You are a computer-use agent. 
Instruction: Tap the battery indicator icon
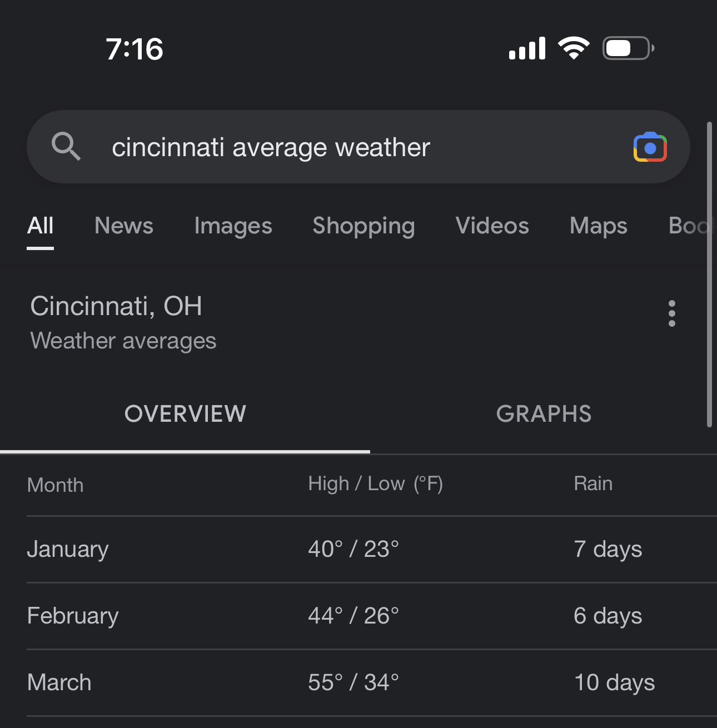629,48
